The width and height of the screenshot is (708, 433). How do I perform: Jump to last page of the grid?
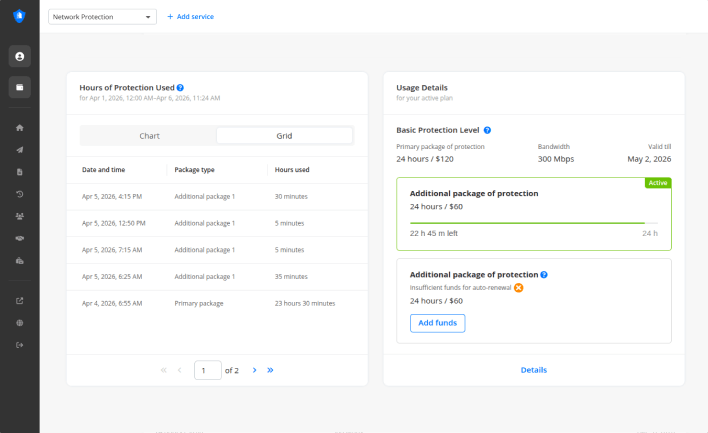pyautogui.click(x=270, y=370)
